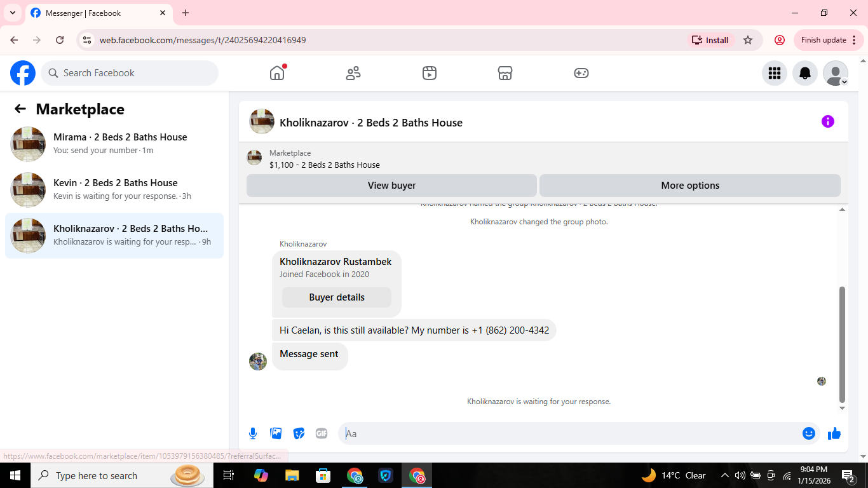Open the Facebook menu grid icon
Viewport: 868px width, 488px height.
[x=775, y=73]
